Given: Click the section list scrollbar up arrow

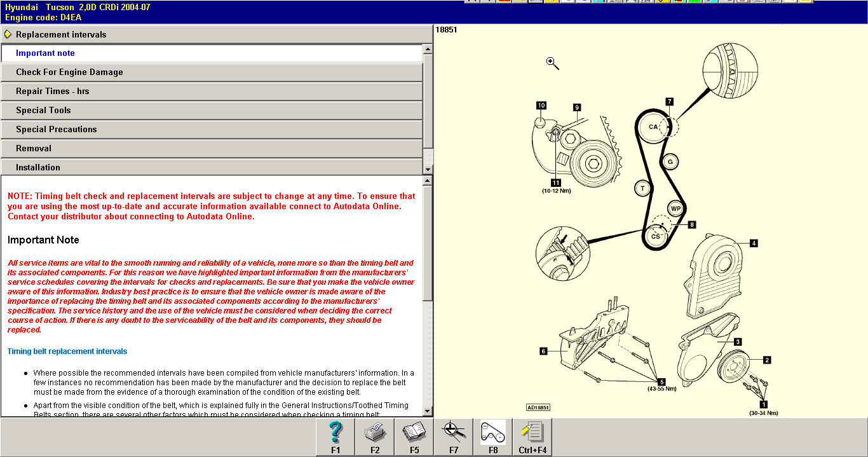Looking at the screenshot, I should tap(428, 50).
